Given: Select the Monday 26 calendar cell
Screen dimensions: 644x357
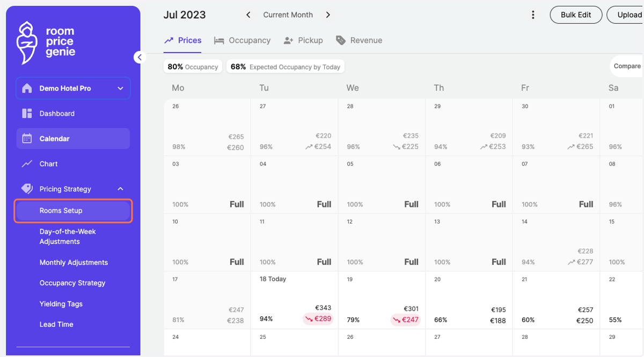Looking at the screenshot, I should [x=207, y=127].
